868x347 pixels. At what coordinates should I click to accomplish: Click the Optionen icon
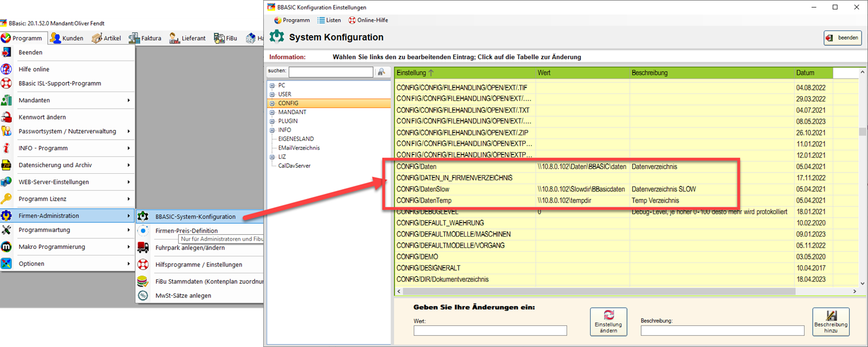[x=6, y=264]
